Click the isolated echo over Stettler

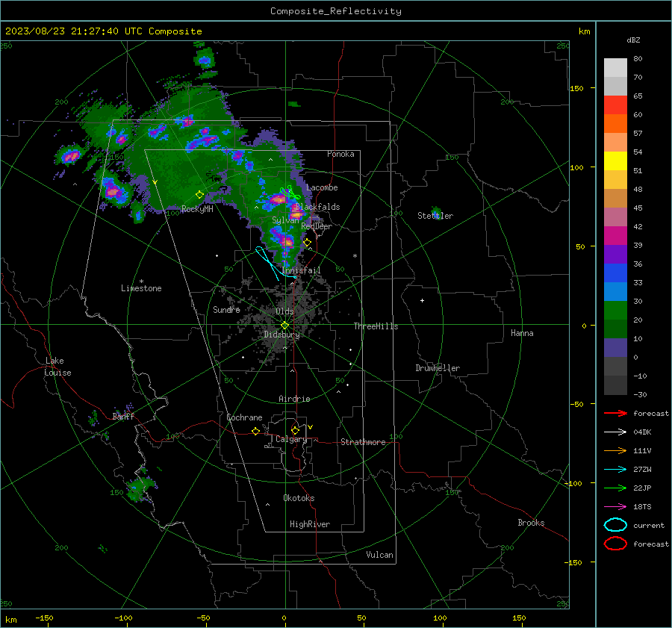coord(436,211)
